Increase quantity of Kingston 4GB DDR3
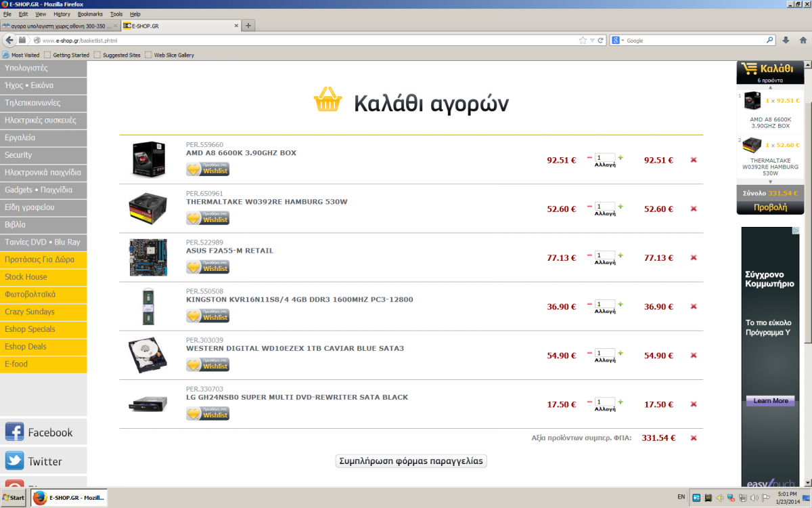The width and height of the screenshot is (812, 508). pyautogui.click(x=621, y=303)
